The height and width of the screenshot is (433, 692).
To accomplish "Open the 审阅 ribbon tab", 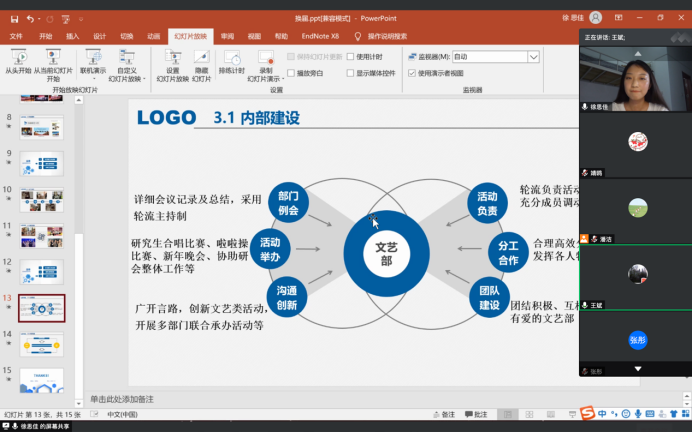I will point(228,36).
